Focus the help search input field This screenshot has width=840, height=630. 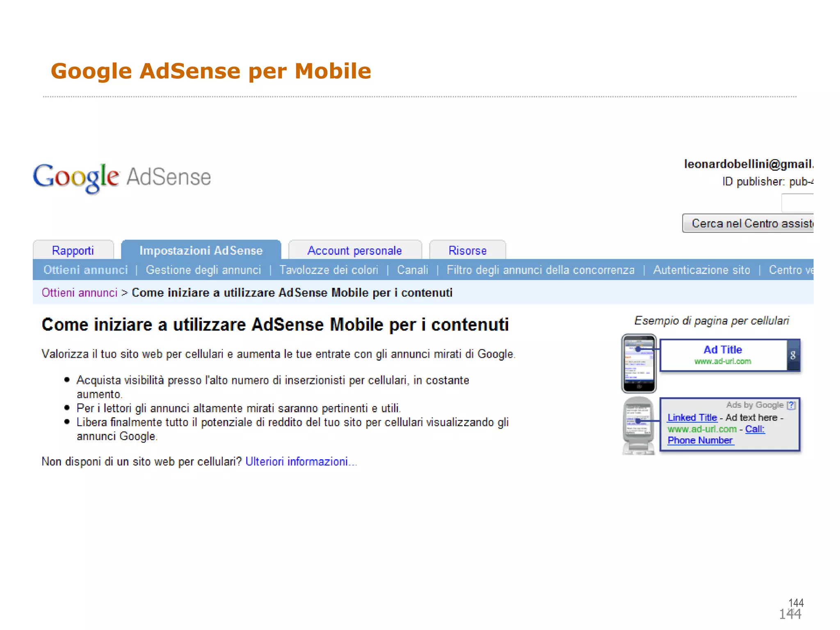(x=798, y=203)
